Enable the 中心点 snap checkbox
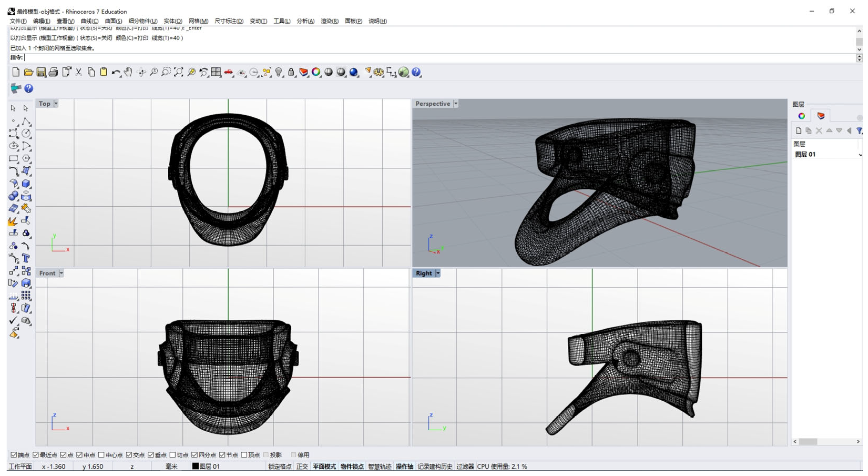This screenshot has height=476, width=868. pos(101,455)
